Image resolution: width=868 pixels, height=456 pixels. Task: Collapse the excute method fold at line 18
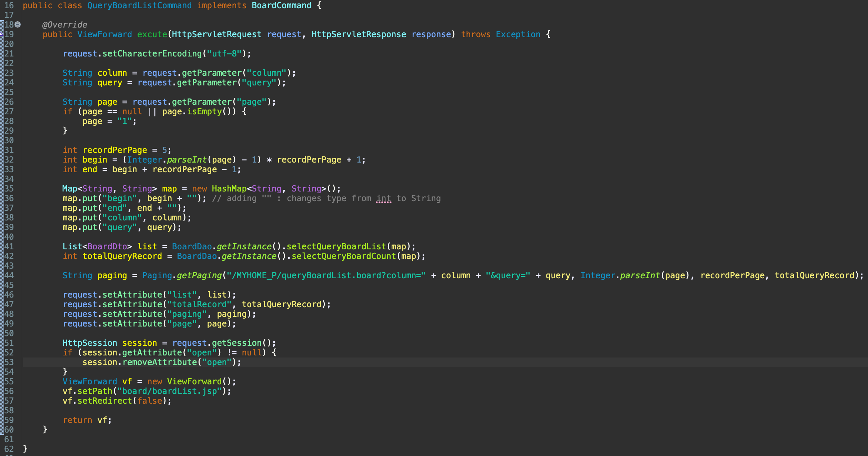point(18,24)
